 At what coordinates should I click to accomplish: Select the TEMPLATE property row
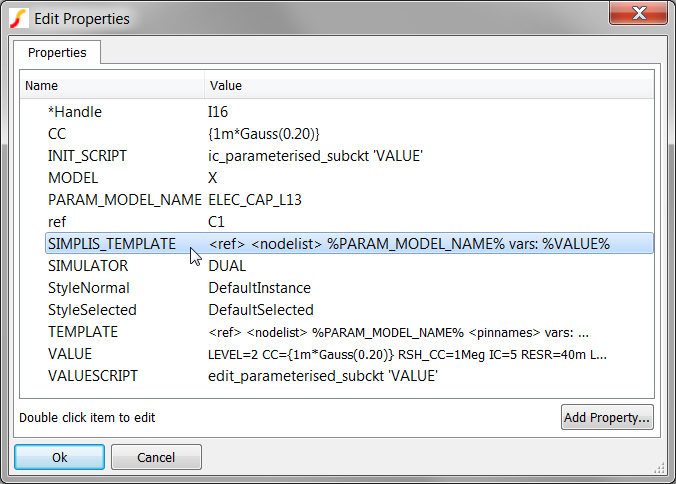click(83, 332)
